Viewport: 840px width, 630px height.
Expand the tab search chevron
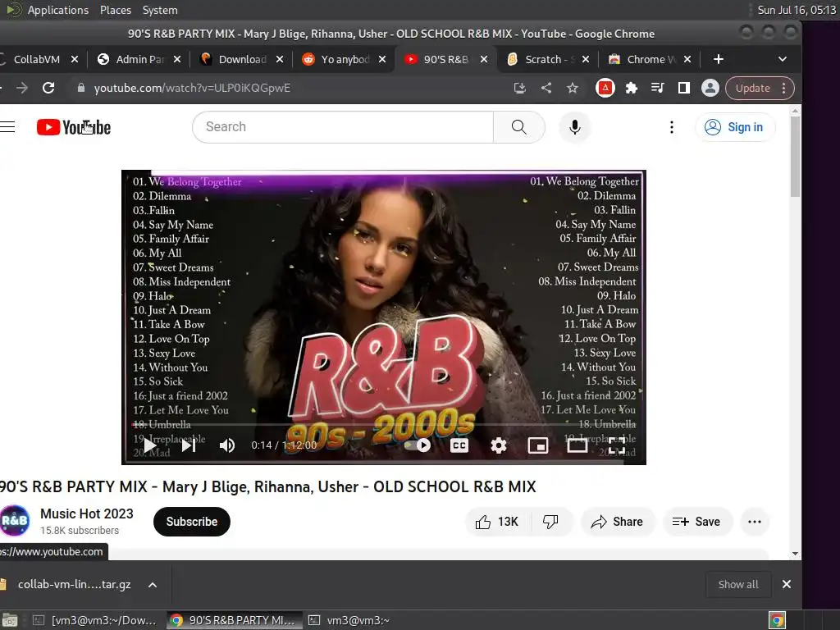[x=782, y=59]
